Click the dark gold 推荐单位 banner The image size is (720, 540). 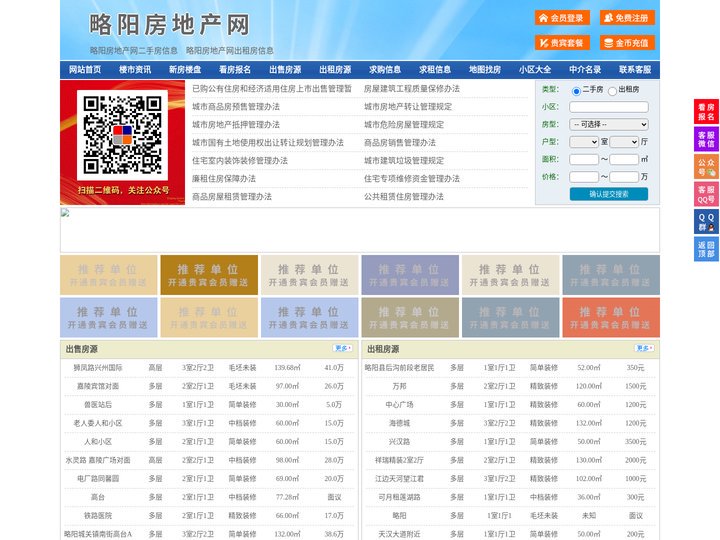(x=209, y=275)
